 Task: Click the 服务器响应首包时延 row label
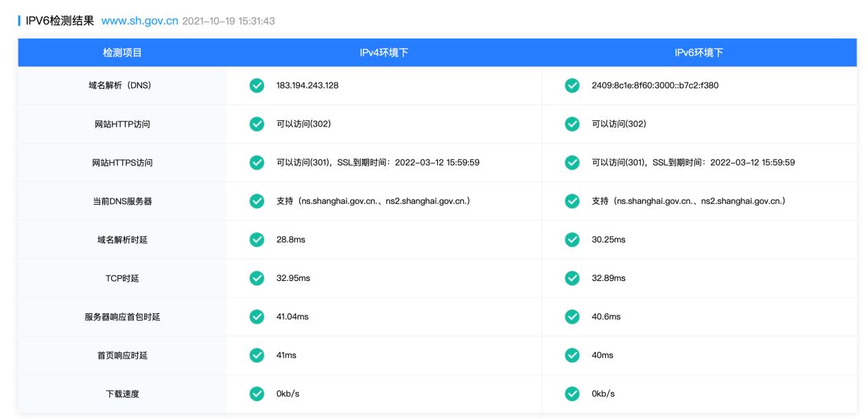pos(122,317)
